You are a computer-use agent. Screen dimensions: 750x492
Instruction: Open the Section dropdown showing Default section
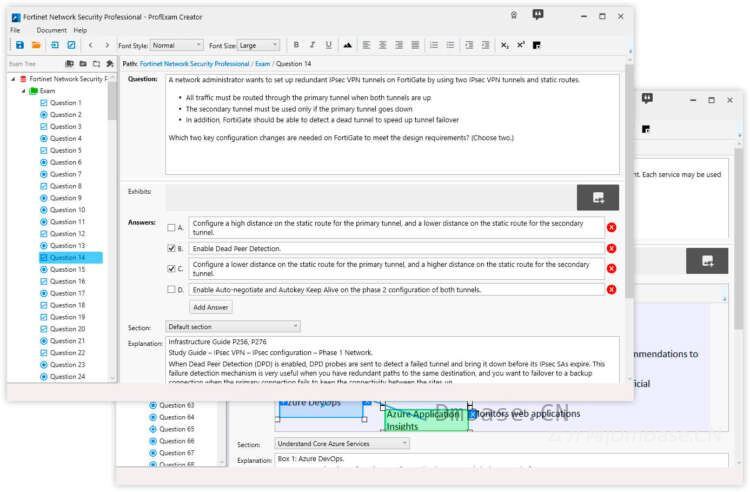(233, 327)
